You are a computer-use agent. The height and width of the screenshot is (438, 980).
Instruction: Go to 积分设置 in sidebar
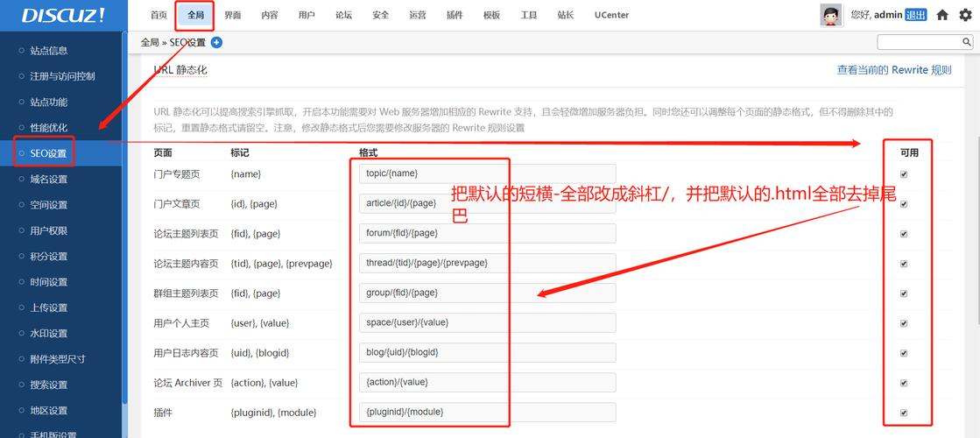pyautogui.click(x=49, y=256)
